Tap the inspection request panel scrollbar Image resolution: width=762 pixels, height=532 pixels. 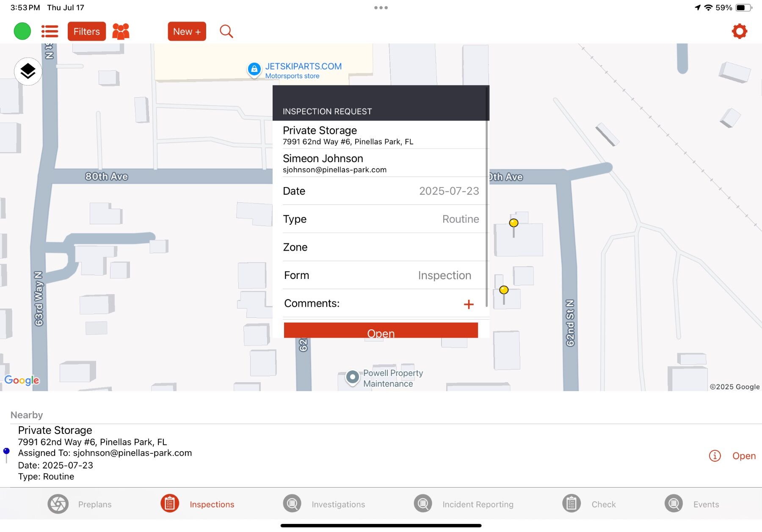[487, 197]
